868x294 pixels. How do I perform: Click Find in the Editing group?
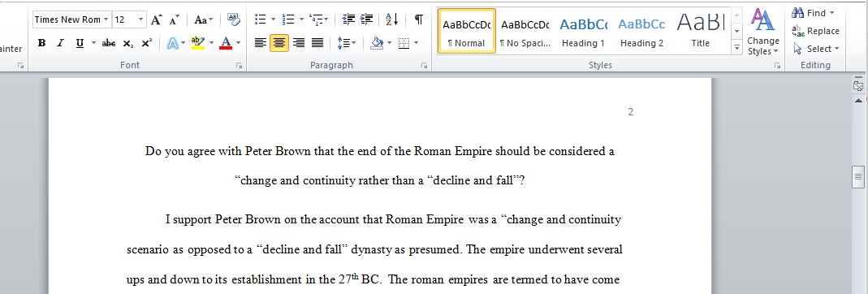[x=813, y=13]
